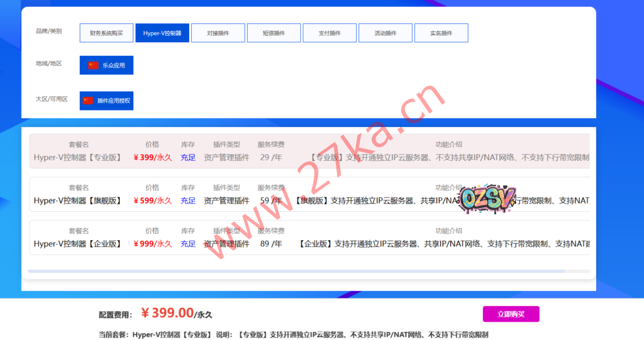Select the 实名插件 category tab
644x340 pixels.
pos(441,33)
